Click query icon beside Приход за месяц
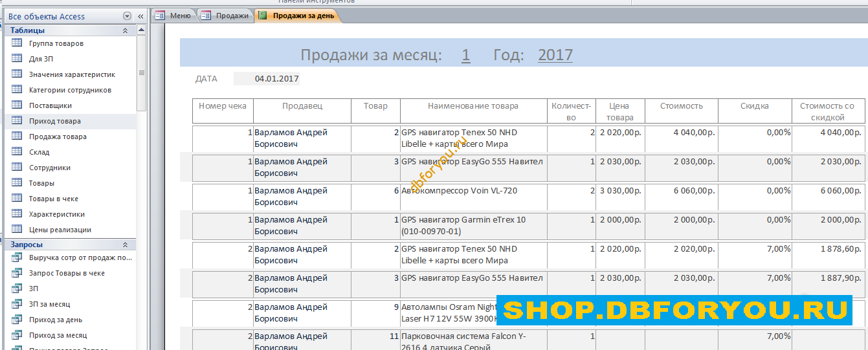868x350 pixels. [17, 335]
